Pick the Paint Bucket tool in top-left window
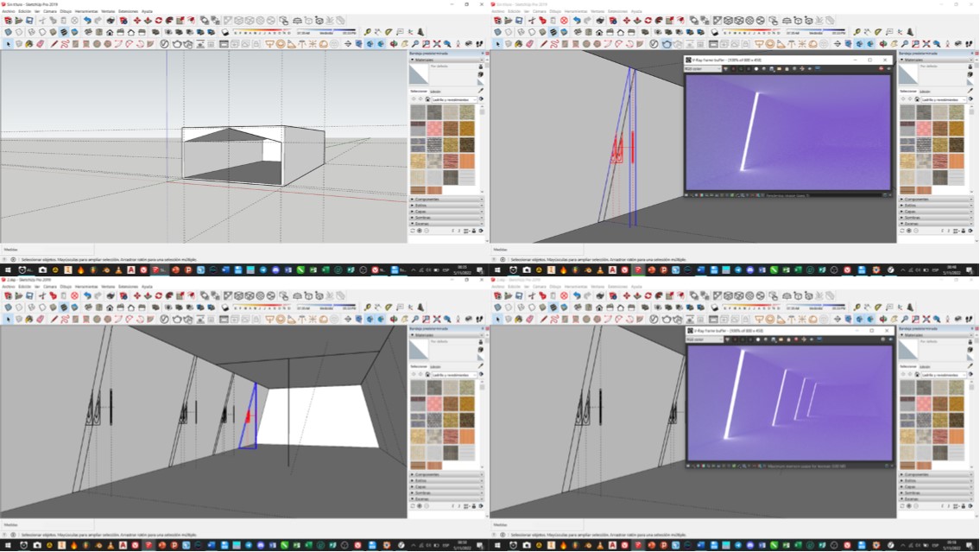This screenshot has height=552, width=980. pos(30,44)
